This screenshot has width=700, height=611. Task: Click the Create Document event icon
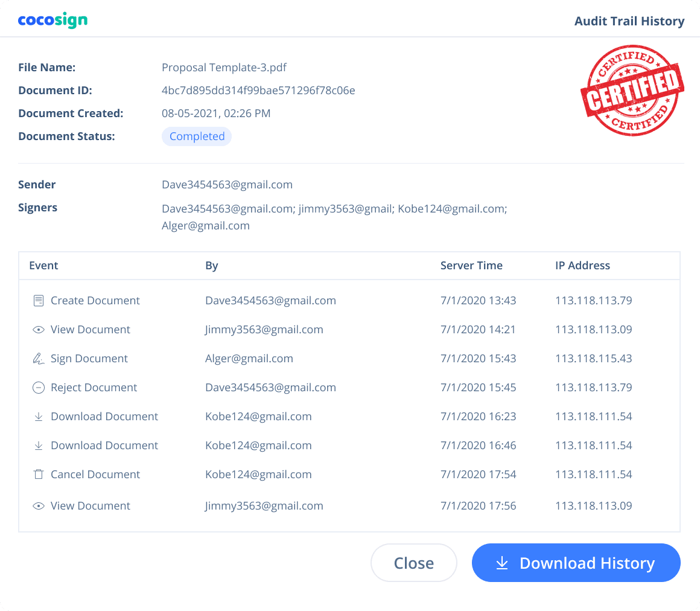click(x=39, y=301)
